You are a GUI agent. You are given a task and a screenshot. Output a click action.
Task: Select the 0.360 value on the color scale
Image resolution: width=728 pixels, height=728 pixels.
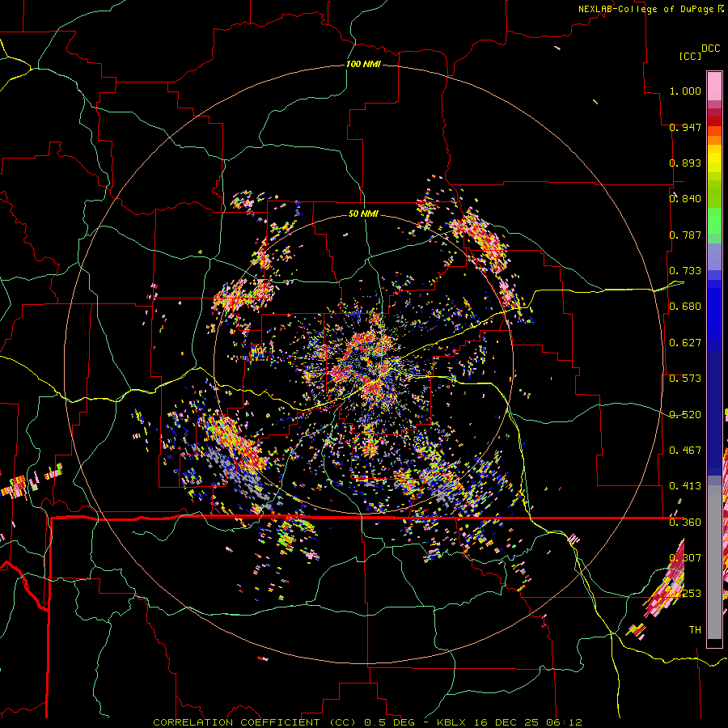(685, 523)
